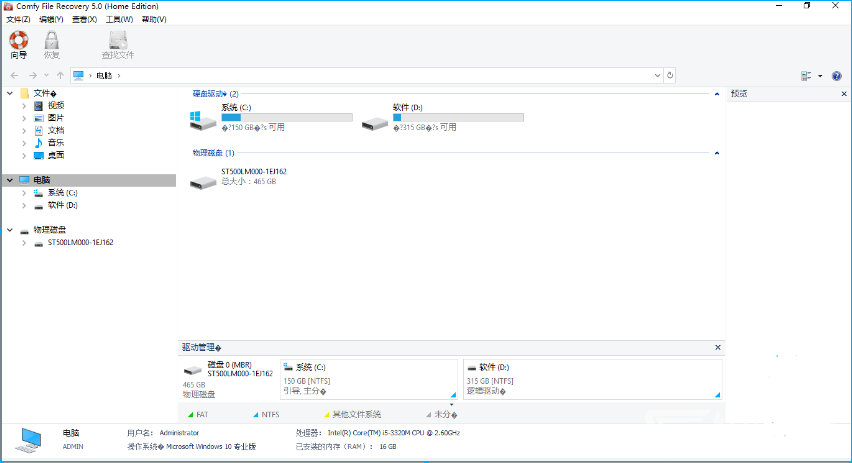Open the address bar history dropdown
The width and height of the screenshot is (852, 463).
pyautogui.click(x=657, y=76)
